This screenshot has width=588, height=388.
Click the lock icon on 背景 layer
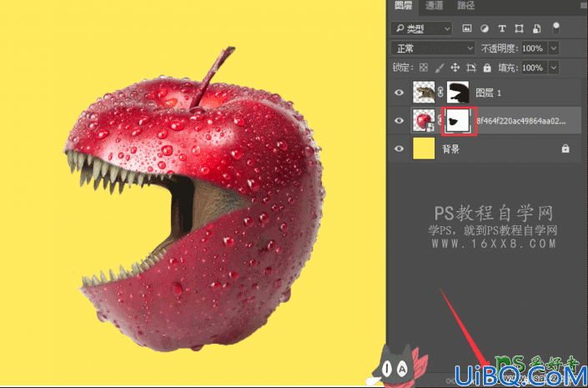point(565,149)
